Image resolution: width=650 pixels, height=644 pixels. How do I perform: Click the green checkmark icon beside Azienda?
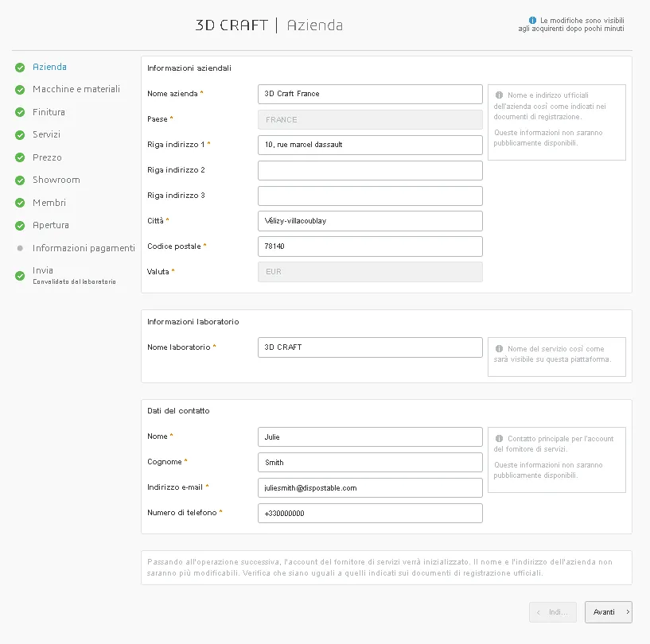click(x=20, y=68)
